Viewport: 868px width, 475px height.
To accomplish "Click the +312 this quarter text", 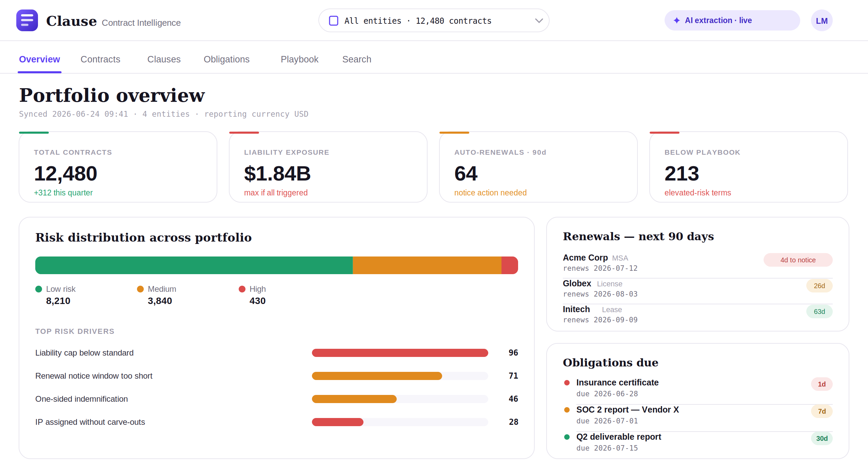I will point(63,193).
